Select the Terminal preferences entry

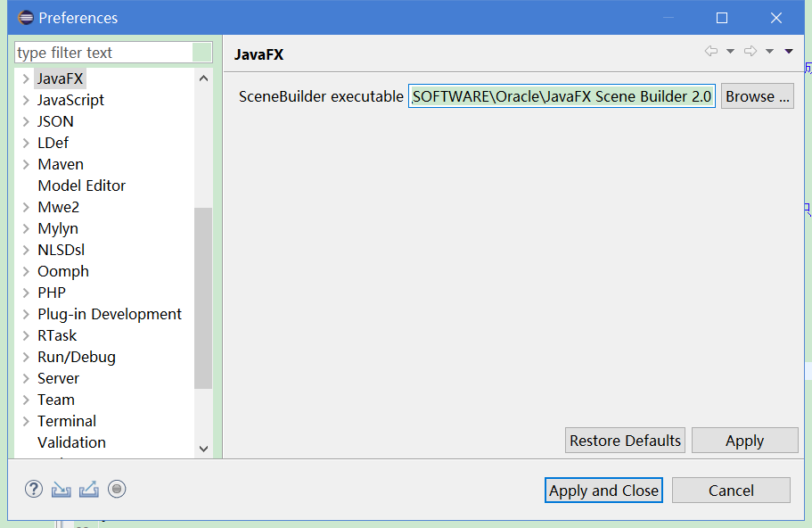(67, 421)
